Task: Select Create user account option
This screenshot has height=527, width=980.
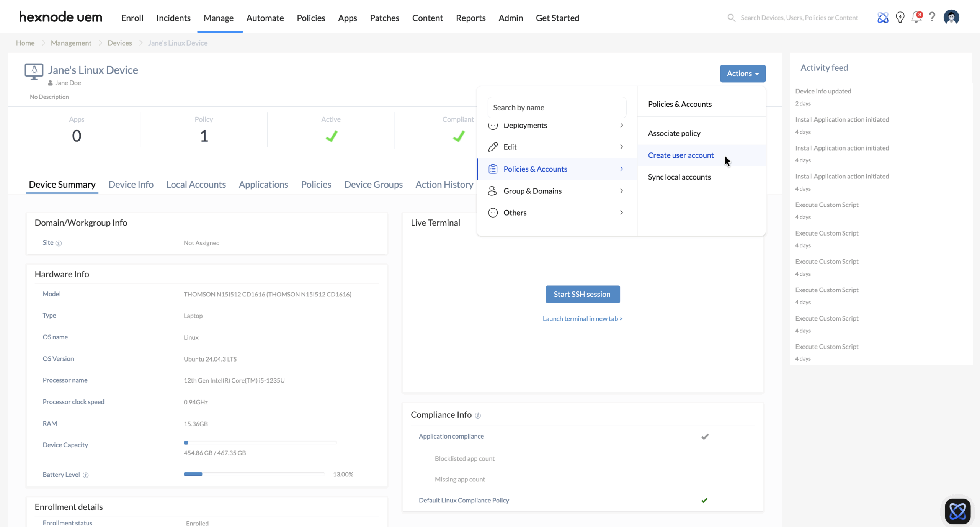Action: pos(681,155)
